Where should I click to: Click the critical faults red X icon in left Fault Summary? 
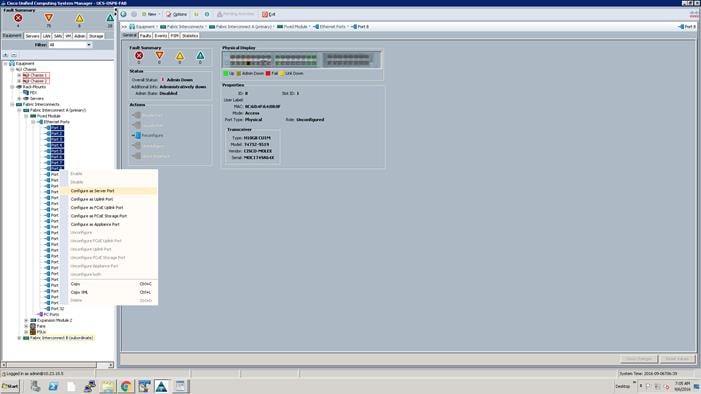(x=18, y=18)
